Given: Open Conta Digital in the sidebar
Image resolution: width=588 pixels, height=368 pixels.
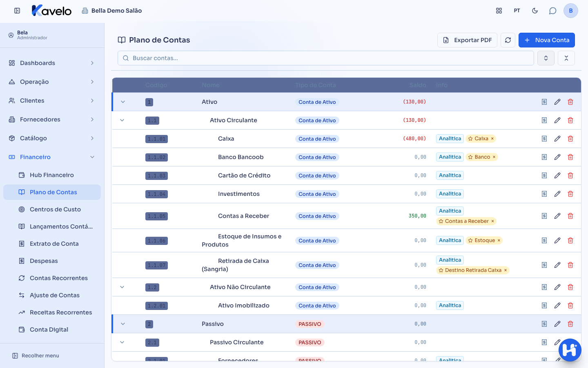Looking at the screenshot, I should tap(52, 330).
